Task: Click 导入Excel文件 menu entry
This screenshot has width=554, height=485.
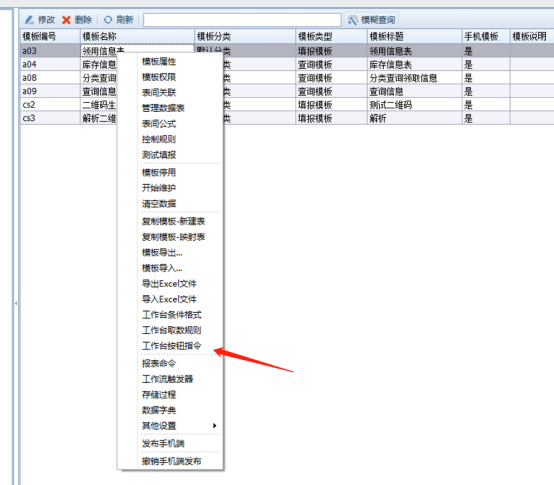Action: pyautogui.click(x=169, y=299)
